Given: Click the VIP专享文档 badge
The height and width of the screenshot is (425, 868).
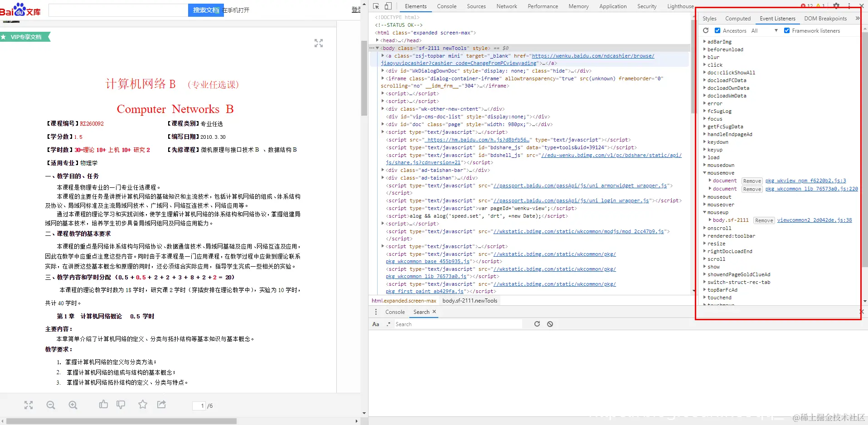Looking at the screenshot, I should tap(25, 37).
